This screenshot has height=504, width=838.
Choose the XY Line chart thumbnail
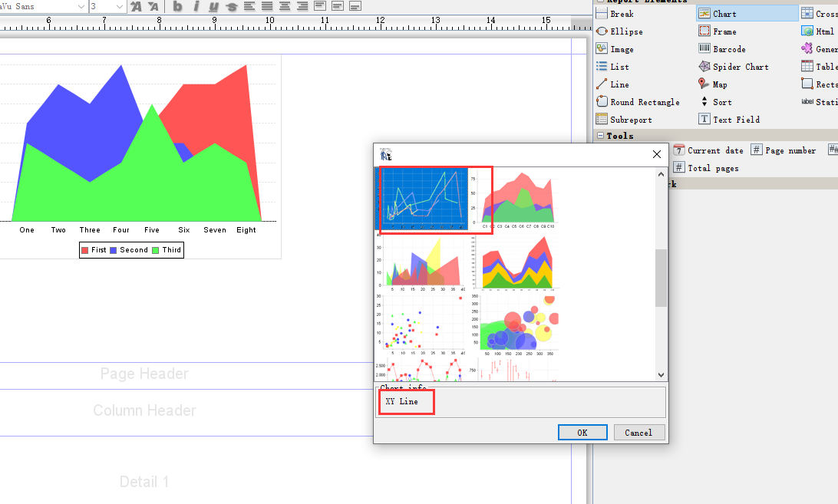pos(423,199)
